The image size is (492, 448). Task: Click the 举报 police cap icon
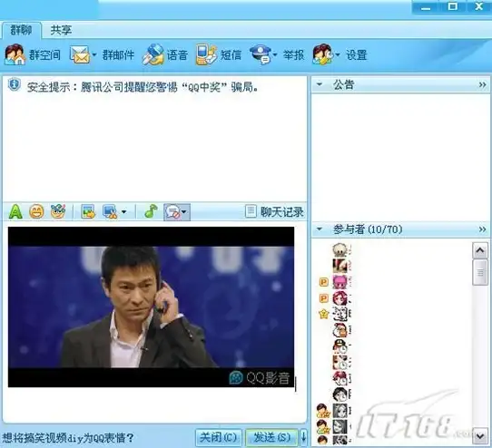point(261,54)
